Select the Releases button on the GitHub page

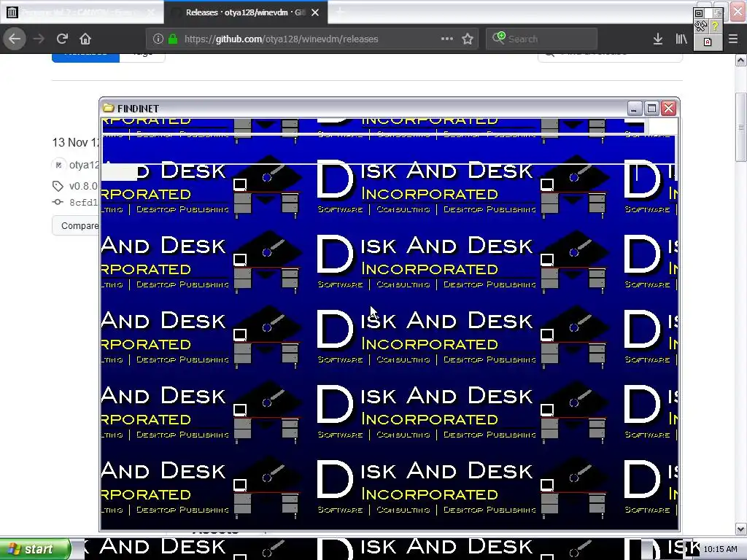tap(85, 57)
